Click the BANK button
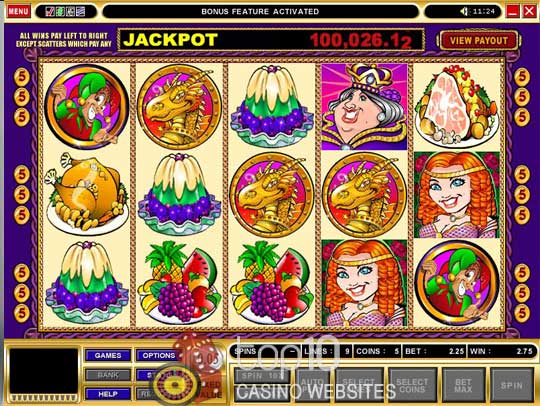Screen dimensions: 540x406 (108, 375)
